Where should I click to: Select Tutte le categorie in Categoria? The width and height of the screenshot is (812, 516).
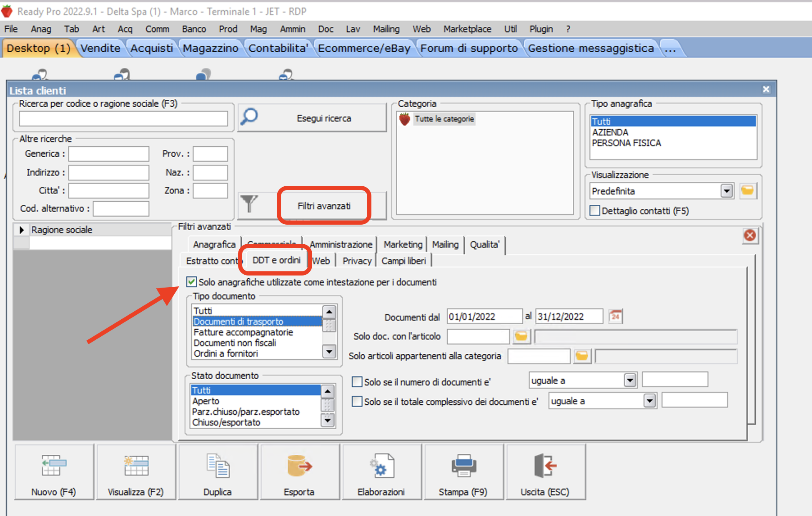pos(444,119)
